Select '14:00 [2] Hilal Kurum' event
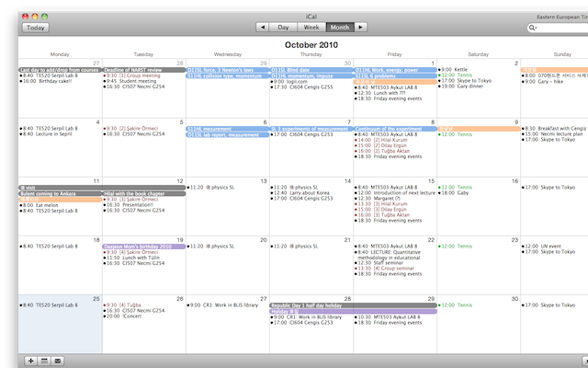This screenshot has height=368, width=588. (x=380, y=140)
